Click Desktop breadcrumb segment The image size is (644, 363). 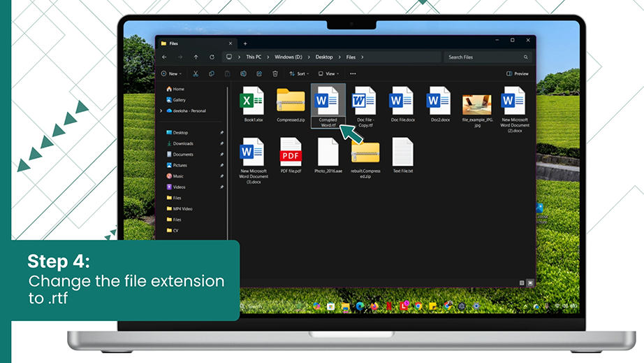[x=324, y=57]
